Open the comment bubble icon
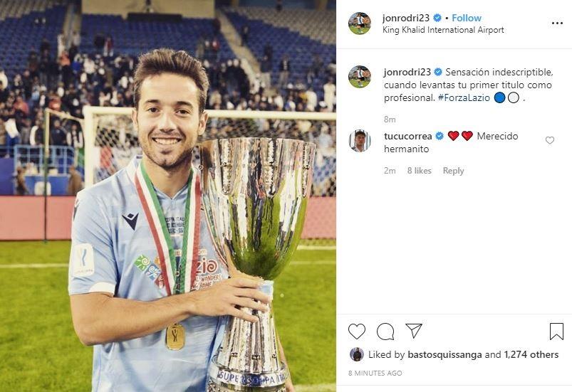 [x=385, y=331]
